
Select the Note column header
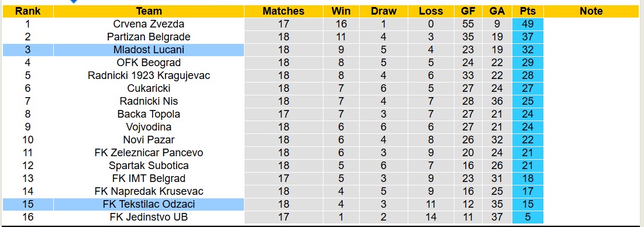click(591, 11)
